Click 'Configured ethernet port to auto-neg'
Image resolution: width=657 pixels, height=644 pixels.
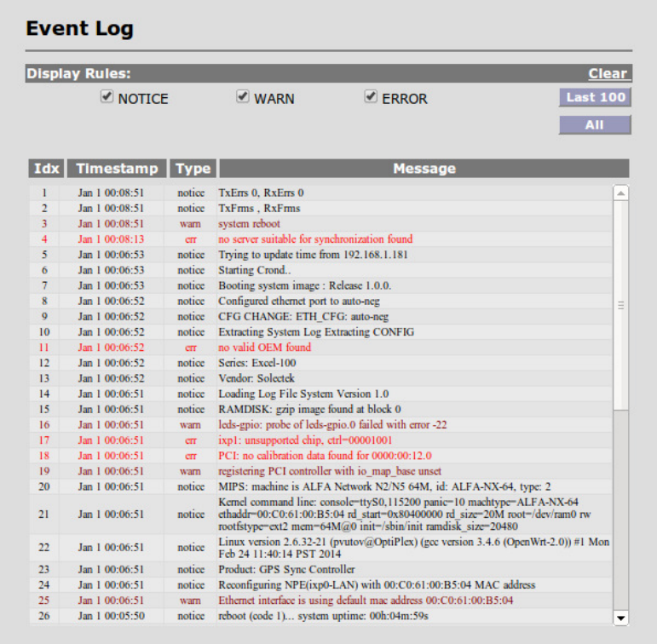point(299,302)
